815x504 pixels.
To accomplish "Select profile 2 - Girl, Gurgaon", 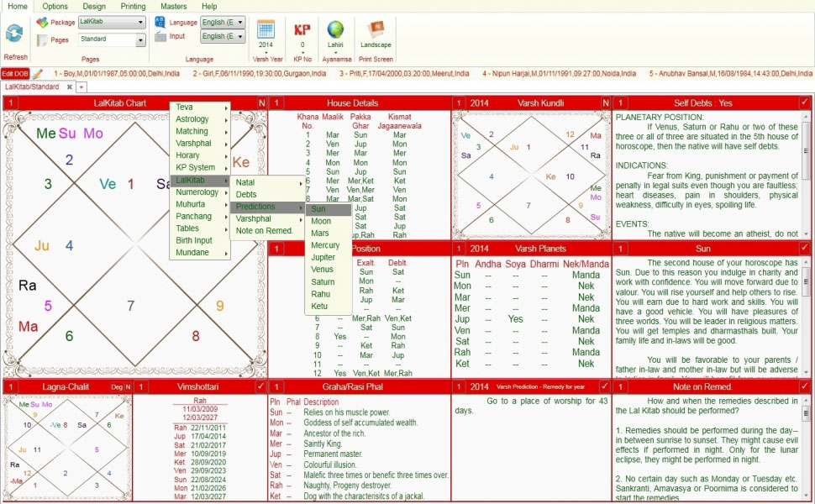I will [260, 74].
